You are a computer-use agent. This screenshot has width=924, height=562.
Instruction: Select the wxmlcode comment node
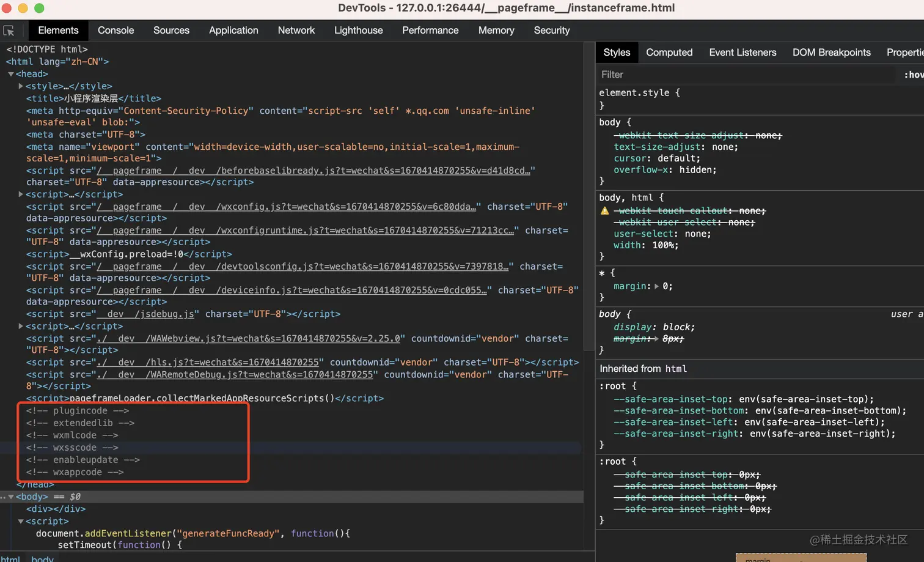72,435
